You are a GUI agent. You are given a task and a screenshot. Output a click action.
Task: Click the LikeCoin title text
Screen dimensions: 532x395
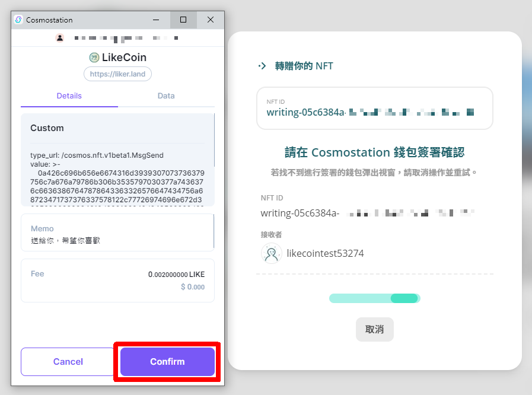tap(124, 58)
